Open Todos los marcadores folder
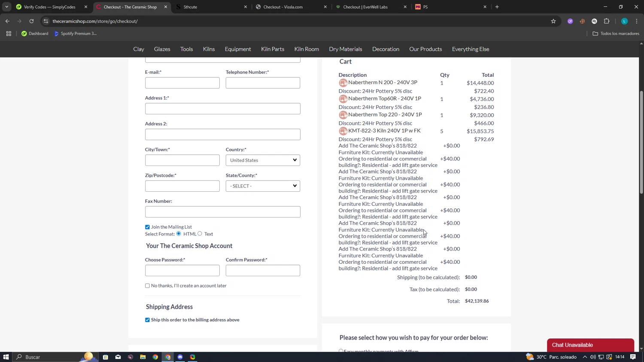Viewport: 644px width, 362px height. pos(616,33)
